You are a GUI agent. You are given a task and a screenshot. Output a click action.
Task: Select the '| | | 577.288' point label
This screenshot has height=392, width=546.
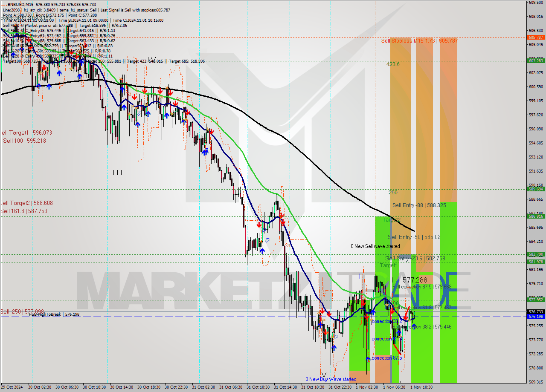click(x=409, y=280)
